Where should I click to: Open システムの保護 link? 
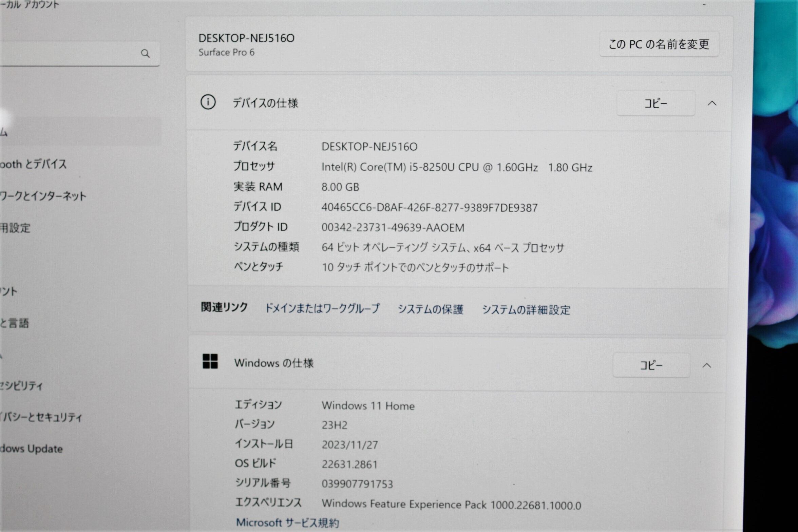[x=430, y=309]
